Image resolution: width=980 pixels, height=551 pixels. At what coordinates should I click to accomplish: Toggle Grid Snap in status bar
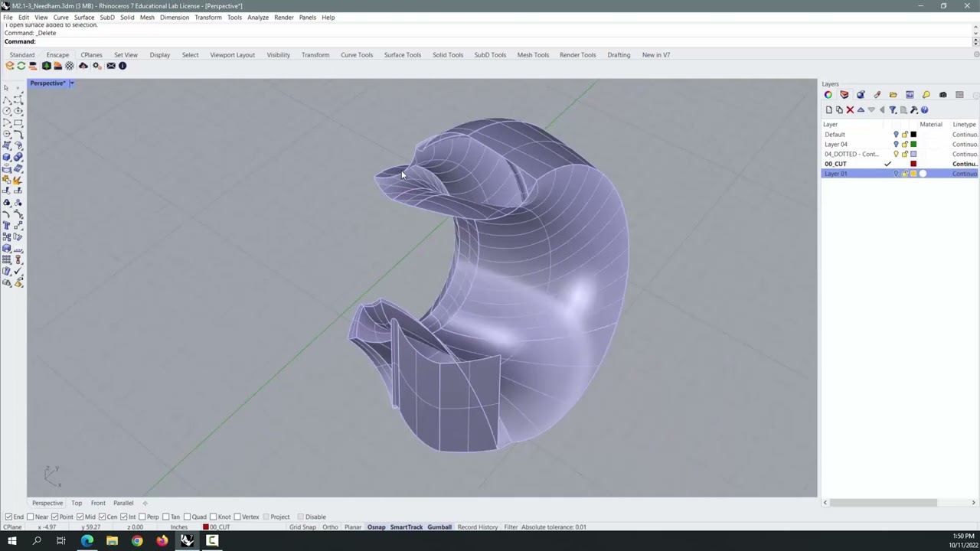click(x=302, y=527)
